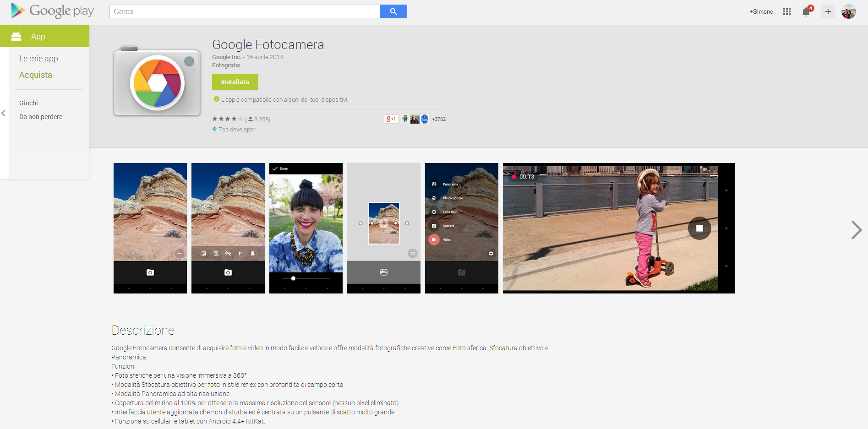Open Giochi category
Screen dimensions: 868x429
(x=28, y=103)
